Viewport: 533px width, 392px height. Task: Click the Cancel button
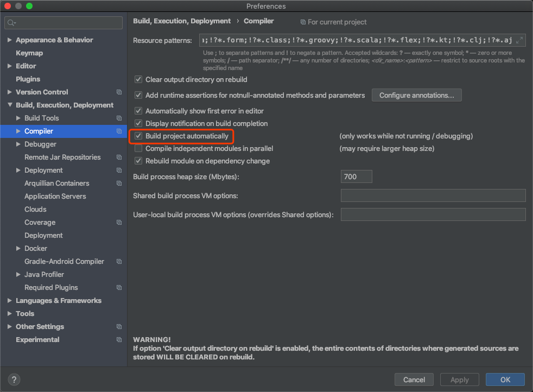tap(414, 380)
